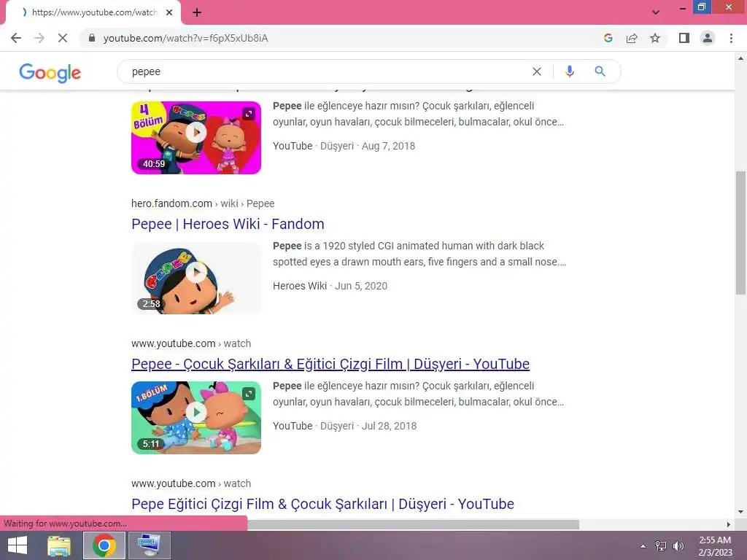Screen dimensions: 747x560
Task: Open Pepe Eğitici Çizgi Film link
Action: [322, 504]
